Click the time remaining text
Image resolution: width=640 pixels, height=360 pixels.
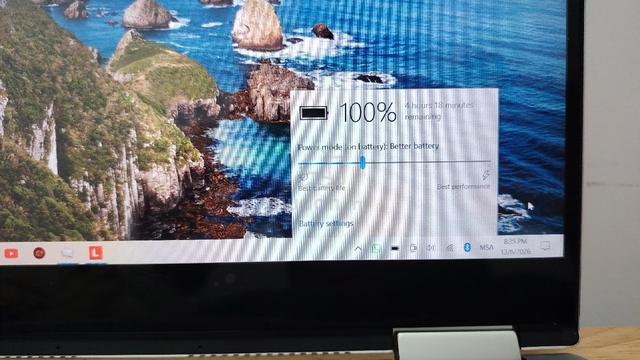click(439, 111)
